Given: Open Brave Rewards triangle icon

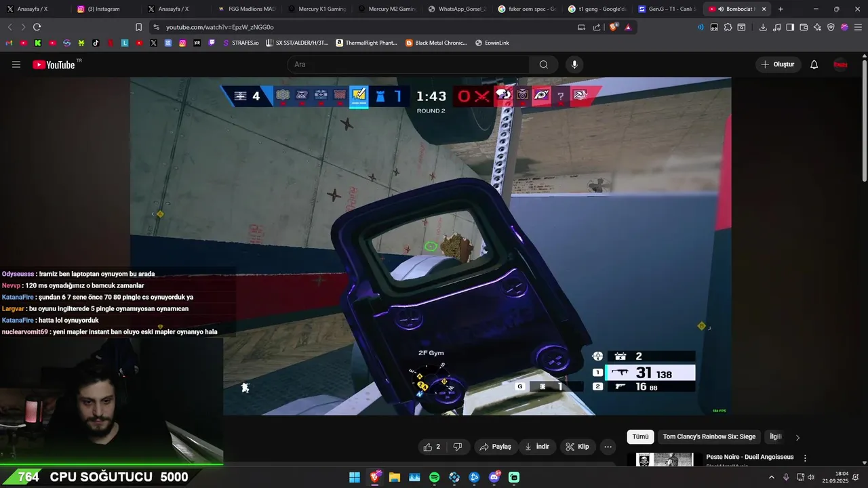Looking at the screenshot, I should point(628,27).
